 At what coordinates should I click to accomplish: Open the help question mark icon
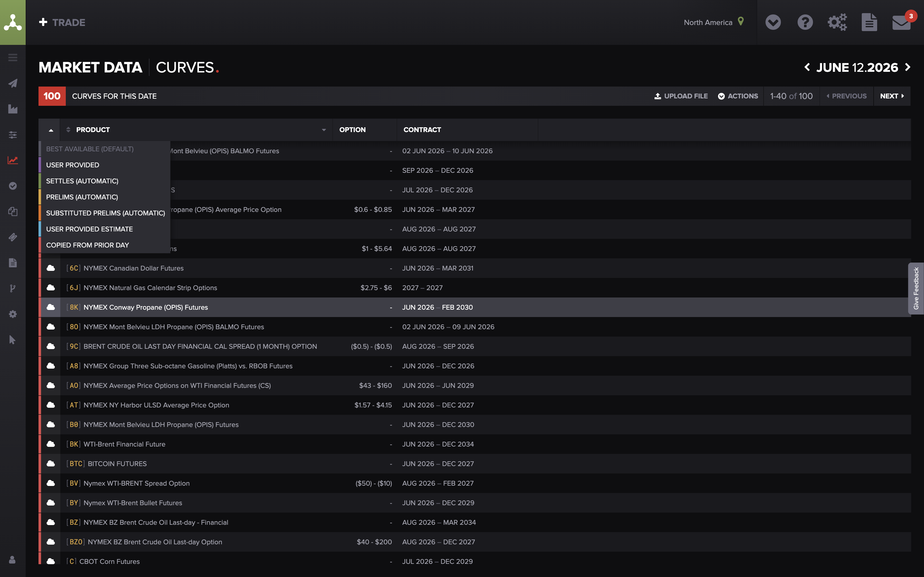(805, 22)
